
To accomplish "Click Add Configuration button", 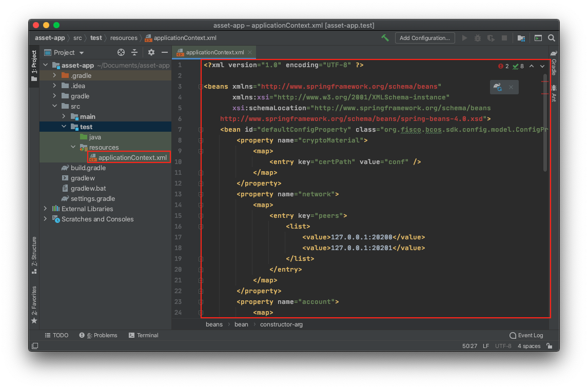I will (425, 38).
